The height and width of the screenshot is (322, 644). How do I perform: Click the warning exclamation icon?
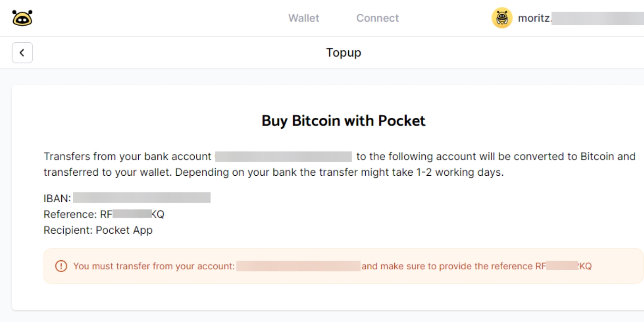point(60,266)
